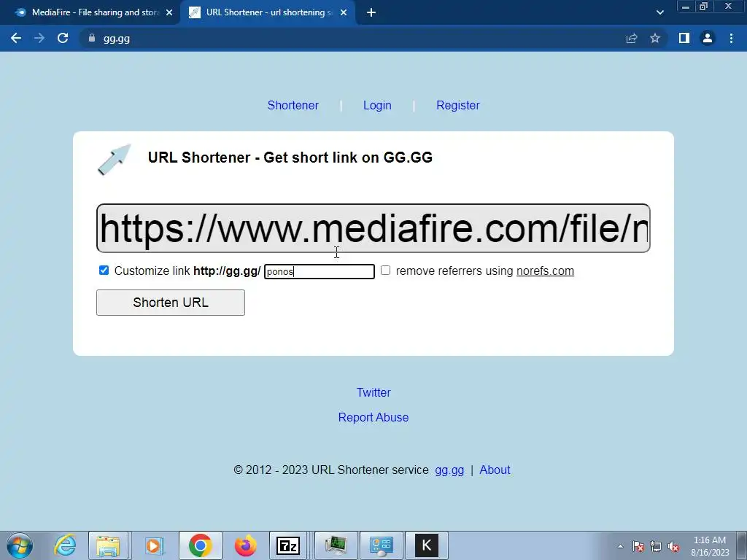Click the blue arrow gg.gg logo

click(x=115, y=160)
